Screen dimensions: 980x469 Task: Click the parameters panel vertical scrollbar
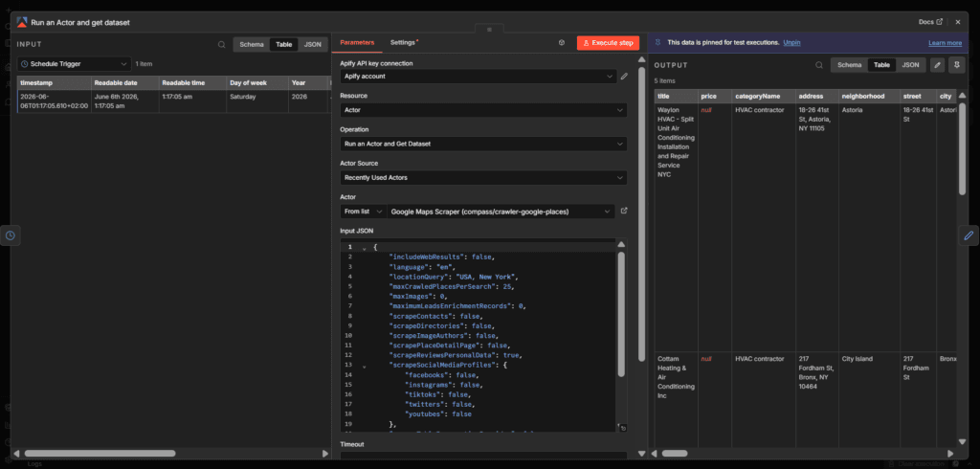point(641,213)
